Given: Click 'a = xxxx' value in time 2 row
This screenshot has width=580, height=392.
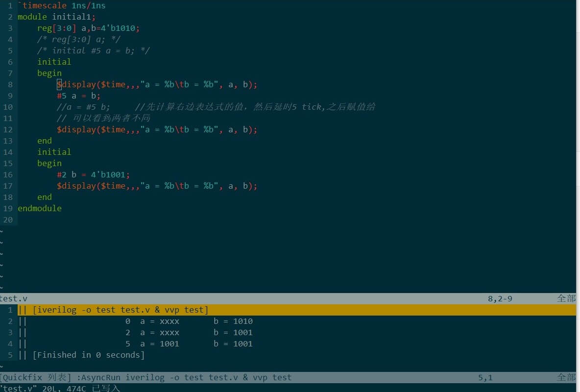Looking at the screenshot, I should click(x=159, y=332).
